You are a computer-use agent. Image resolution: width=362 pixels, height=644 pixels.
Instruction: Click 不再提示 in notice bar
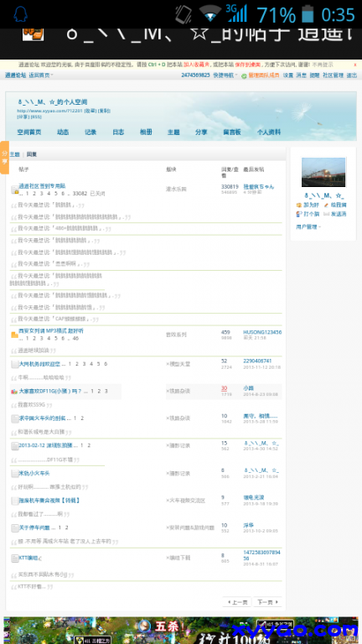point(323,65)
